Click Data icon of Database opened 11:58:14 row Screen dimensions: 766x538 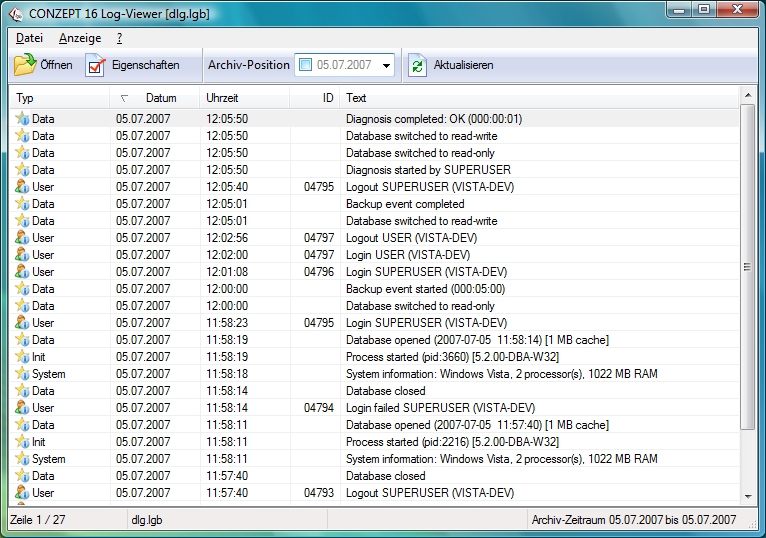click(22, 340)
